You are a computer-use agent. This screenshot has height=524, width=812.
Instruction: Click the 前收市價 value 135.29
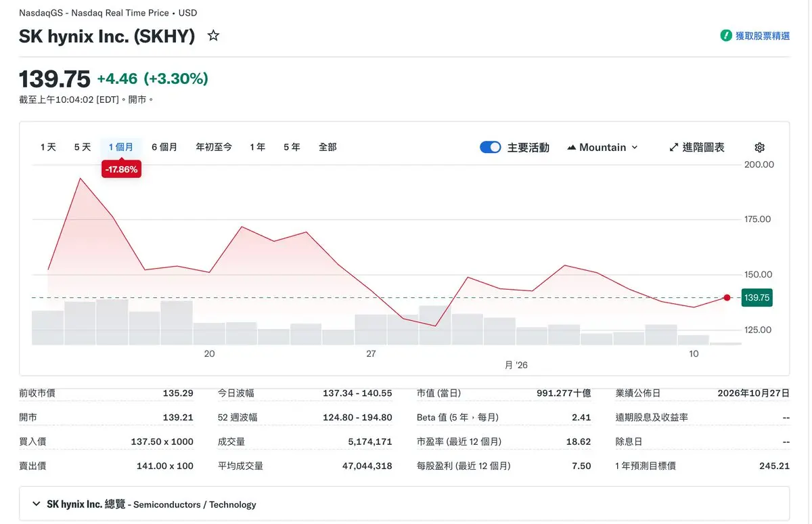(178, 393)
